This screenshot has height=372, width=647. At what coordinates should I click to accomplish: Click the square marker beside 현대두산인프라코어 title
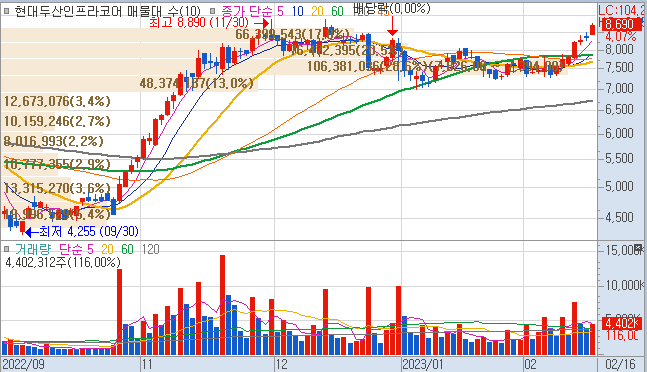point(7,11)
